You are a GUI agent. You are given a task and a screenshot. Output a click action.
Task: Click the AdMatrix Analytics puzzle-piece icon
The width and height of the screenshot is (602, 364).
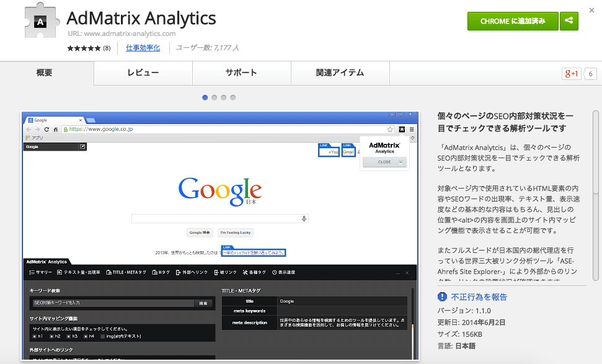tap(42, 20)
